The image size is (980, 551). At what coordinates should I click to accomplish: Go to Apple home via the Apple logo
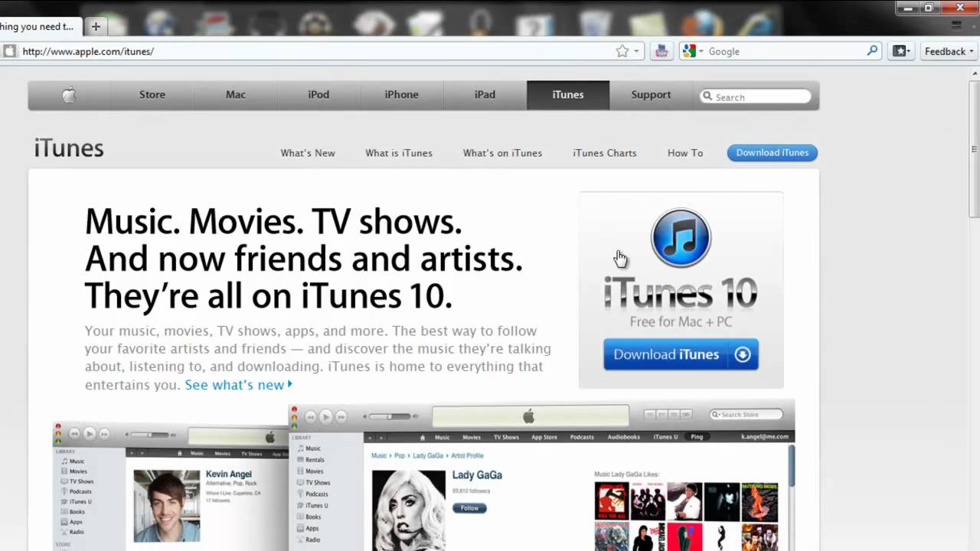69,95
